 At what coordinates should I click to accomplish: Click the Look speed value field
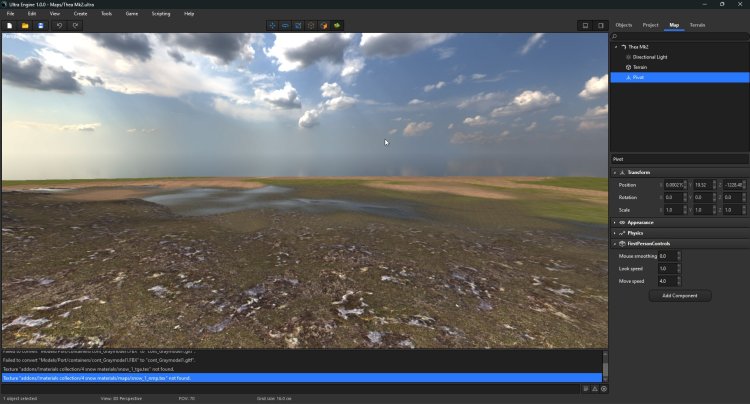(666, 268)
